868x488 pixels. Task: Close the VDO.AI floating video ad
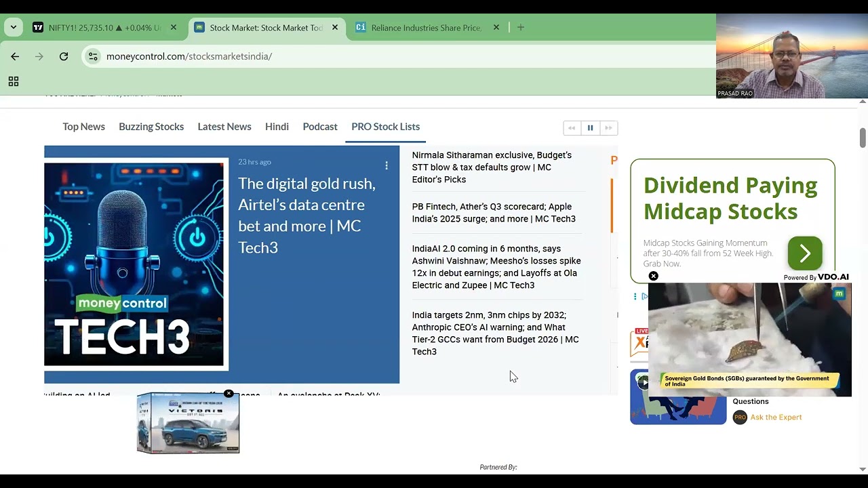coord(653,276)
